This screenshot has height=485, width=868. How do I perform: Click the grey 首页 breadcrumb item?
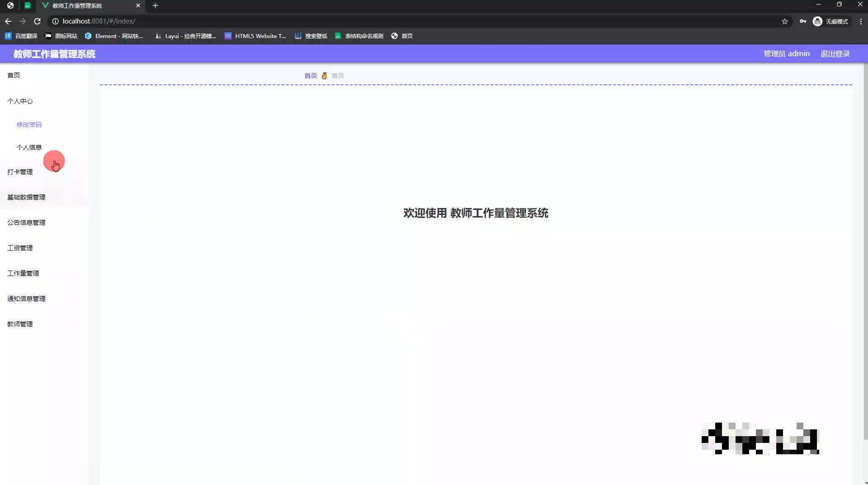coord(338,76)
